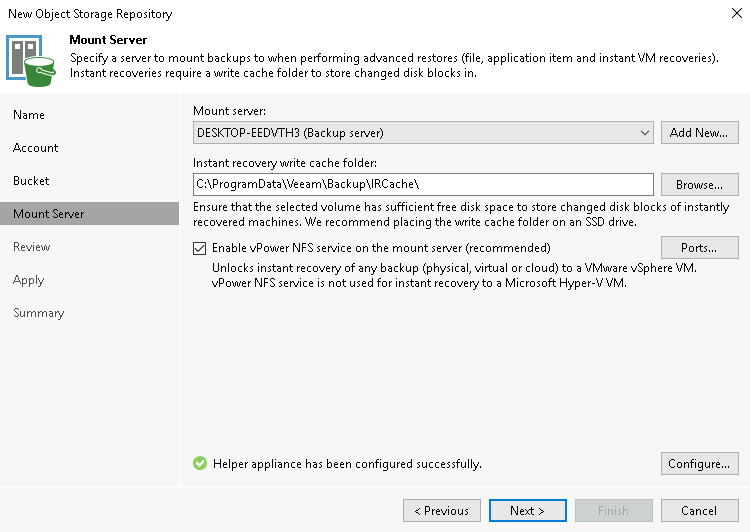Click the green success checkmark icon
Screen dimensions: 750x532
coord(200,463)
